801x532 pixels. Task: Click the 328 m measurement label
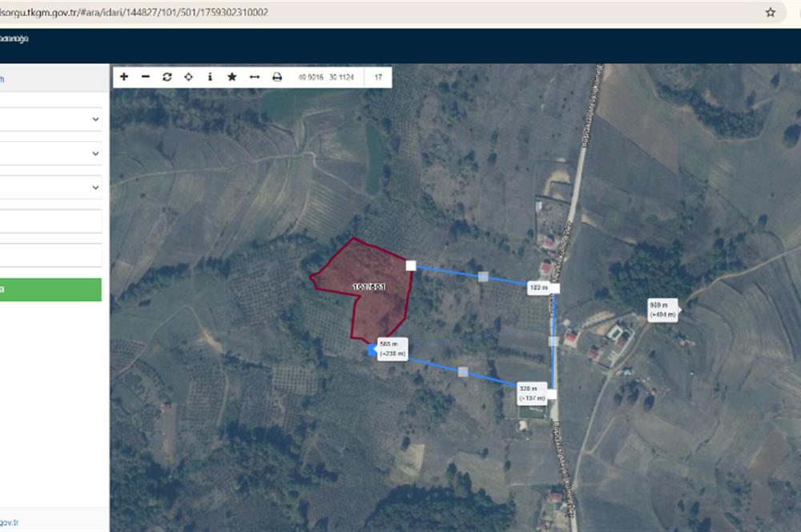pos(531,393)
